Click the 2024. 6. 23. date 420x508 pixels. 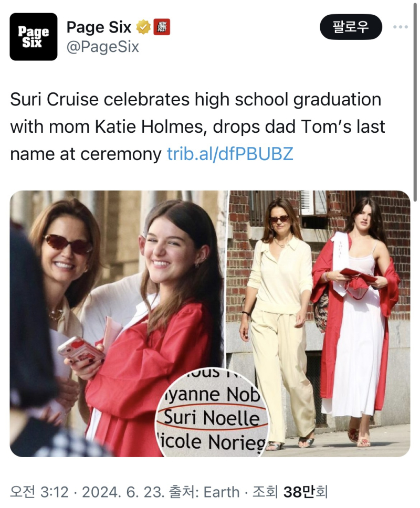[x=122, y=492]
